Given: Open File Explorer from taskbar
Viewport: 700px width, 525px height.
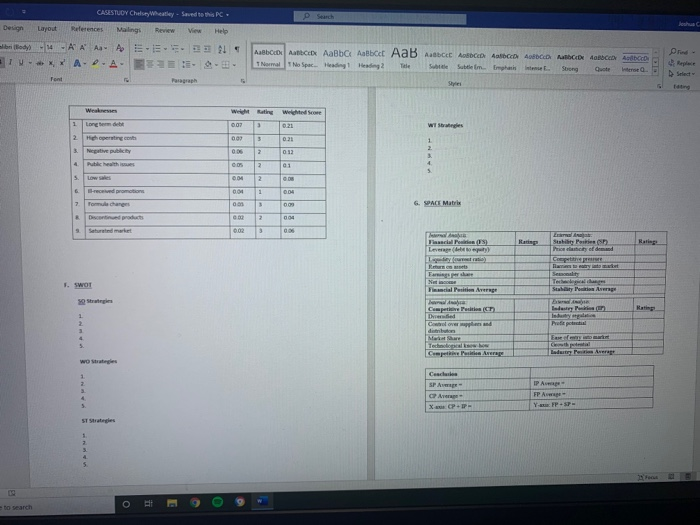Looking at the screenshot, I should 172,503.
